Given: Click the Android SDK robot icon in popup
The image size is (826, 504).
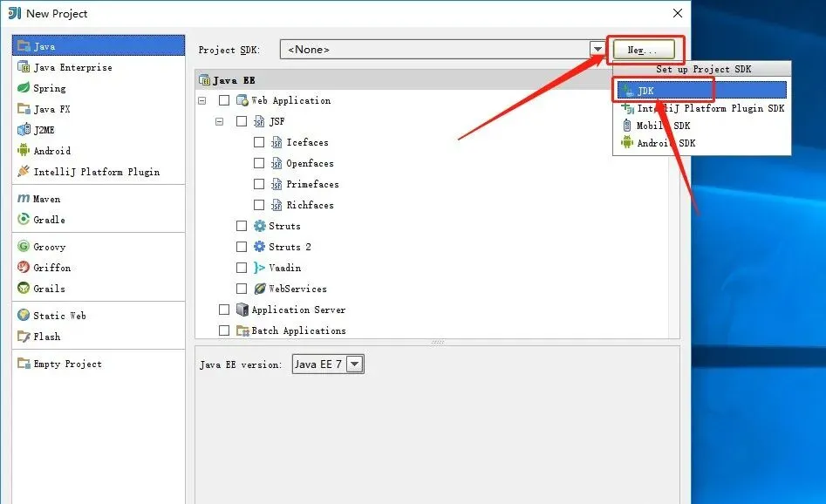Looking at the screenshot, I should click(x=627, y=143).
